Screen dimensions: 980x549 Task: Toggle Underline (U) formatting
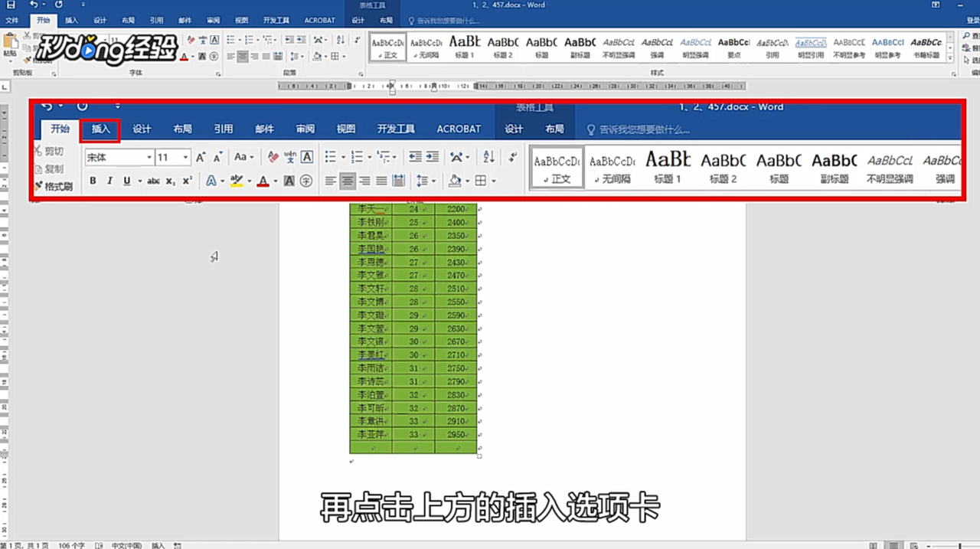pyautogui.click(x=126, y=181)
